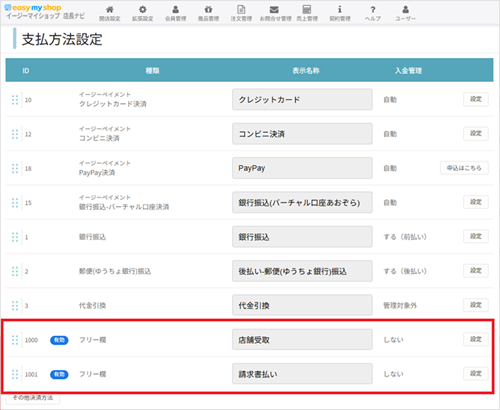
Task: Click 設定 for the バーチャル口座 row
Action: pyautogui.click(x=476, y=202)
